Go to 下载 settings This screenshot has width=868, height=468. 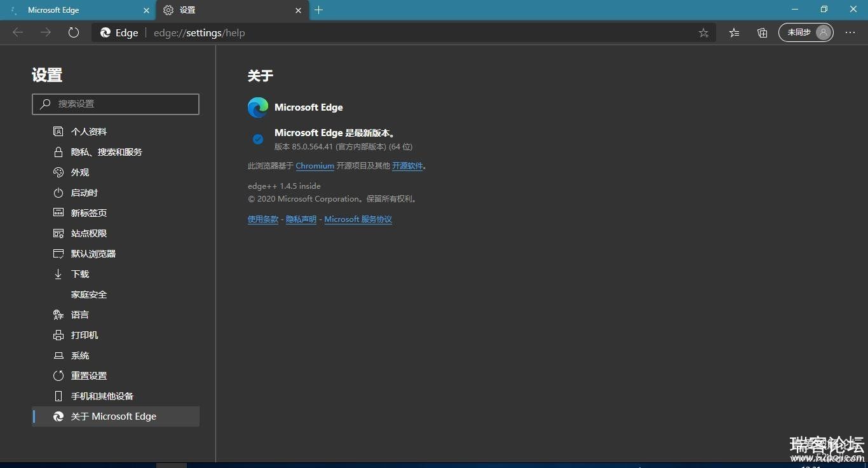[116, 274]
